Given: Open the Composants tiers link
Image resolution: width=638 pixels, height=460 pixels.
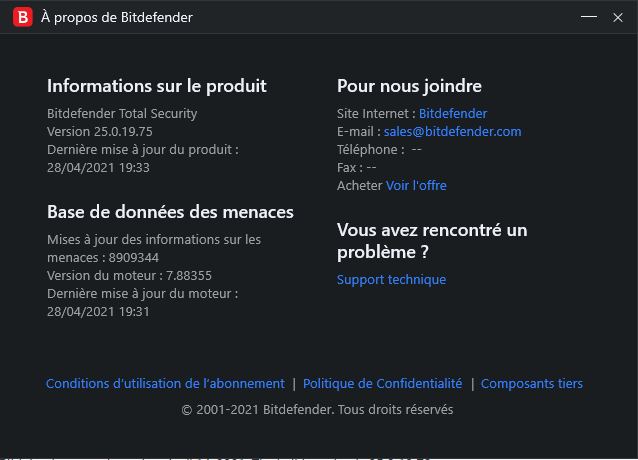Looking at the screenshot, I should tap(531, 384).
